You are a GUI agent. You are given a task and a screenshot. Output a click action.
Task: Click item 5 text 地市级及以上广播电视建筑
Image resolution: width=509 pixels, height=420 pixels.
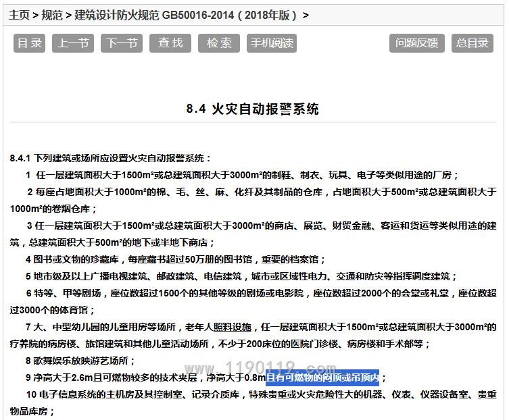click(241, 276)
